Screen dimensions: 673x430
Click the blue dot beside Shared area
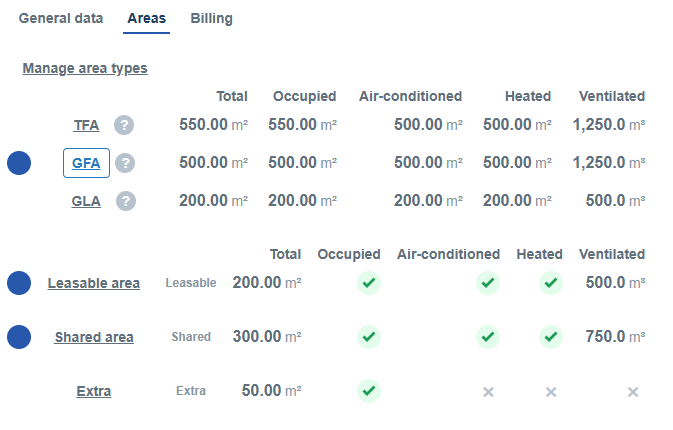19,337
